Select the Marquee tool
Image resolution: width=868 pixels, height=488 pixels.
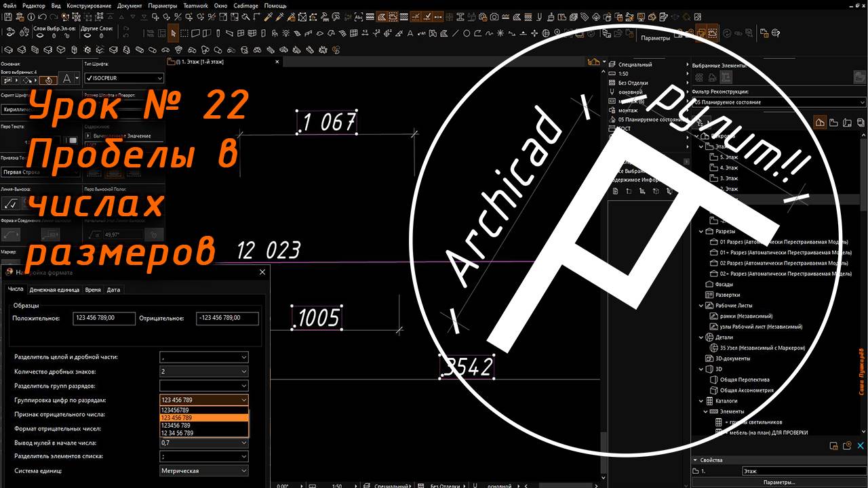point(184,33)
